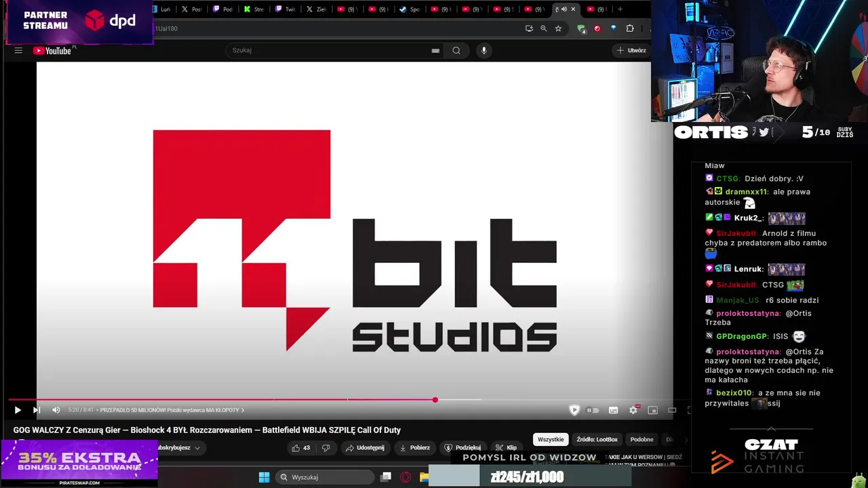This screenshot has height=488, width=868.
Task: Open Opera browser from the taskbar
Action: [x=406, y=477]
